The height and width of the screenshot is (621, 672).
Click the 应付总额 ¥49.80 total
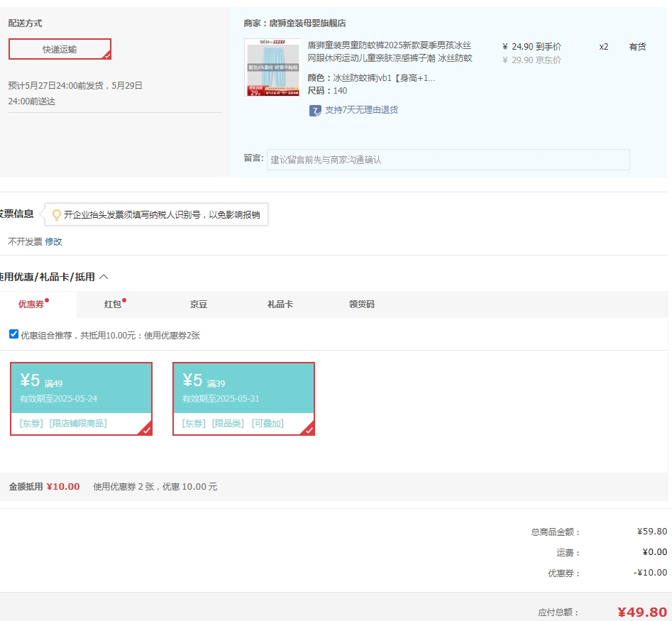coord(642,612)
